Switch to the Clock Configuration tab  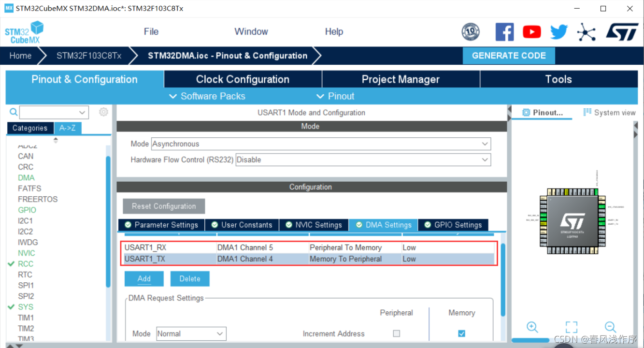(243, 79)
